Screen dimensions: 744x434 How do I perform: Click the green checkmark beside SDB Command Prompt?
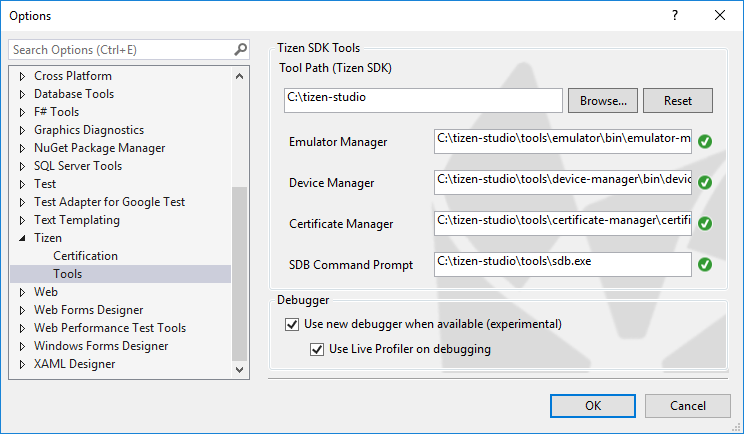[704, 264]
